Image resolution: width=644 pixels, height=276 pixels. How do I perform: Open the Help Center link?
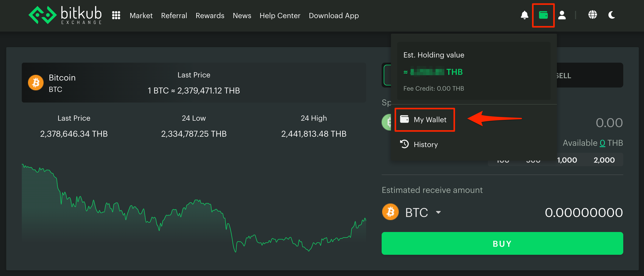point(280,16)
